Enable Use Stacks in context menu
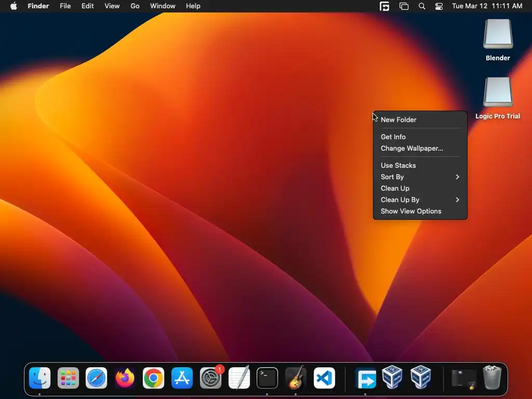532x399 pixels. (x=420, y=166)
